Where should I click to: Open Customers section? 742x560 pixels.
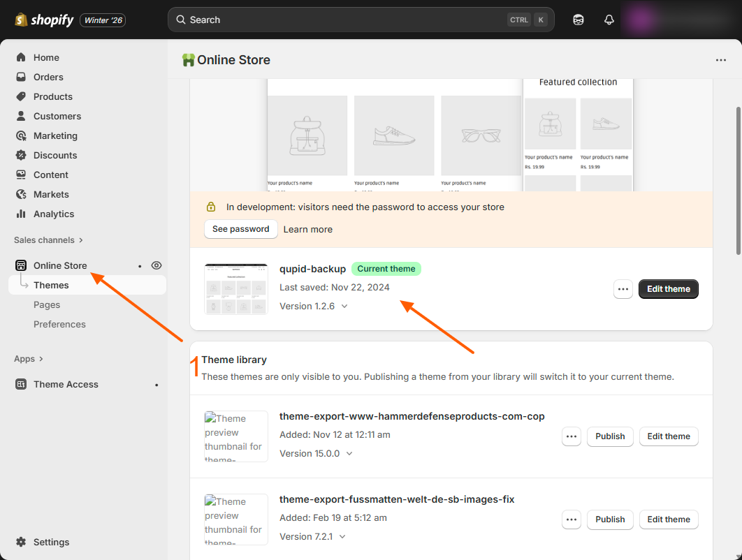[57, 116]
